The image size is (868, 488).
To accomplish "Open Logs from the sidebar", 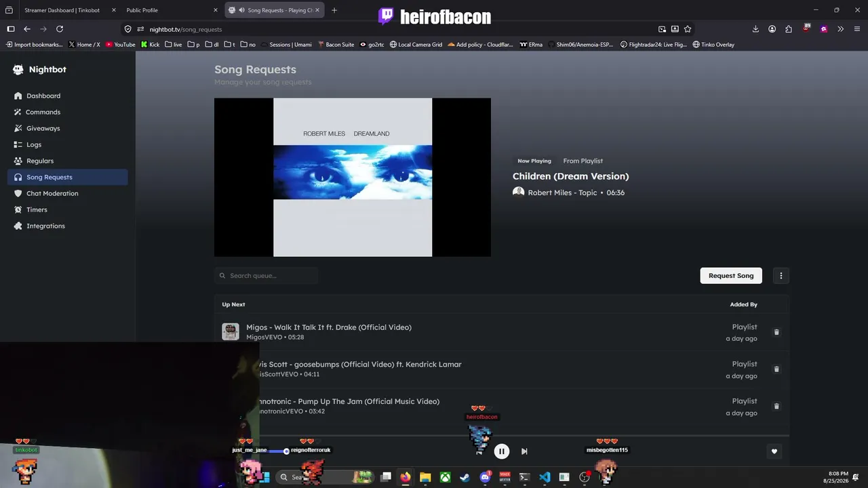I will (x=34, y=144).
